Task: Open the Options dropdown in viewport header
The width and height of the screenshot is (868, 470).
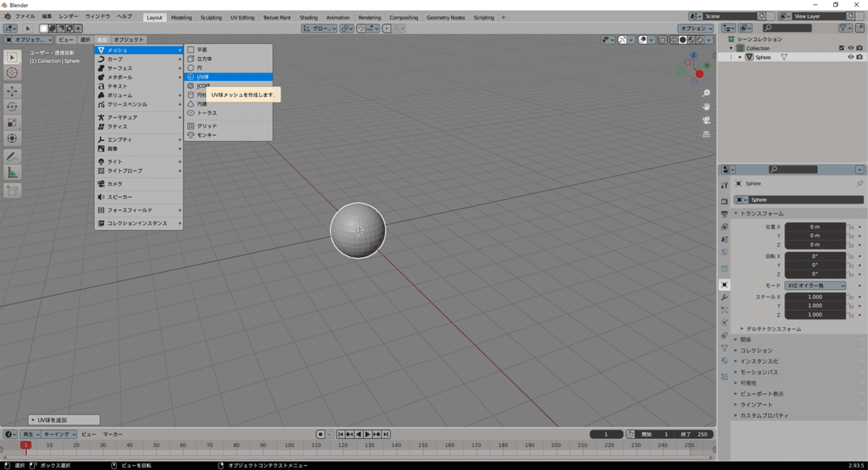Action: point(696,28)
